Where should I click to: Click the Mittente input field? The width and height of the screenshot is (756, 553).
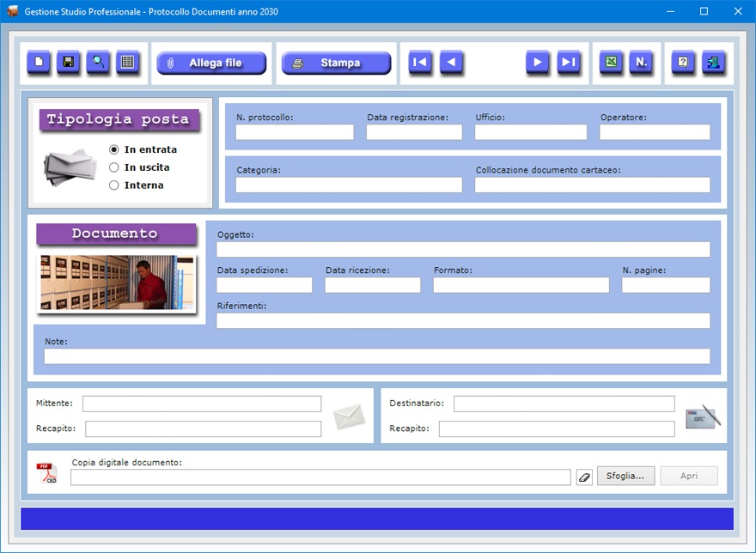click(202, 404)
